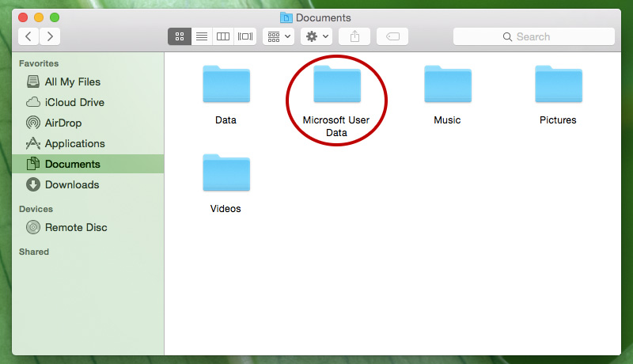The width and height of the screenshot is (633, 364).
Task: Click the iCloud Drive cloud icon
Action: click(33, 102)
